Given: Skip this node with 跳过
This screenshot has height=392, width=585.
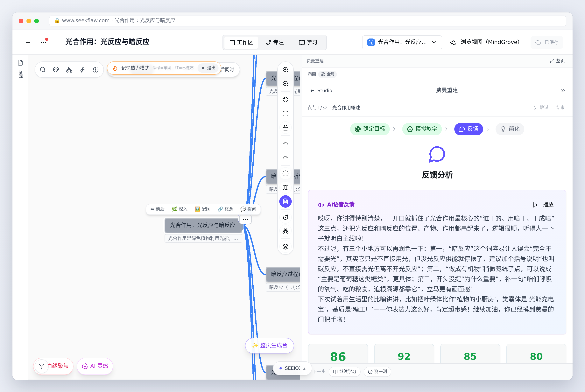Looking at the screenshot, I should [541, 108].
